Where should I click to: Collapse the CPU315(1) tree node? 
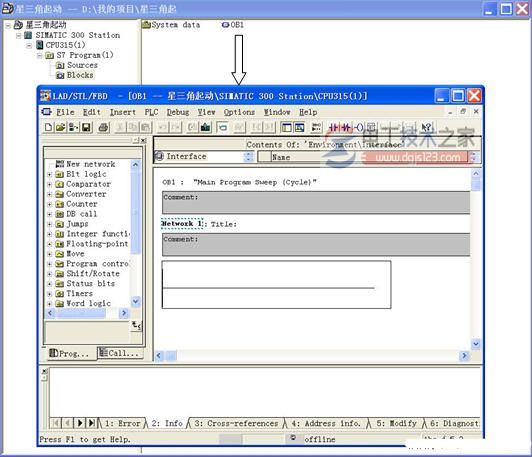pyautogui.click(x=29, y=45)
